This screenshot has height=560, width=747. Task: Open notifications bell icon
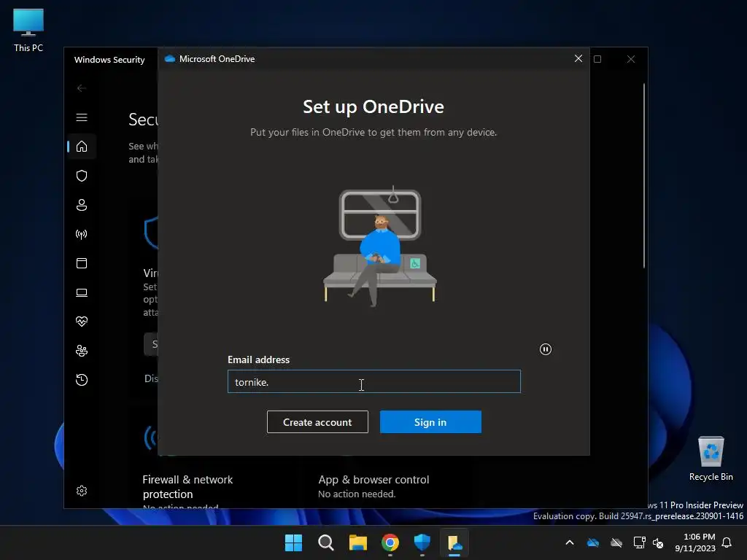click(727, 542)
